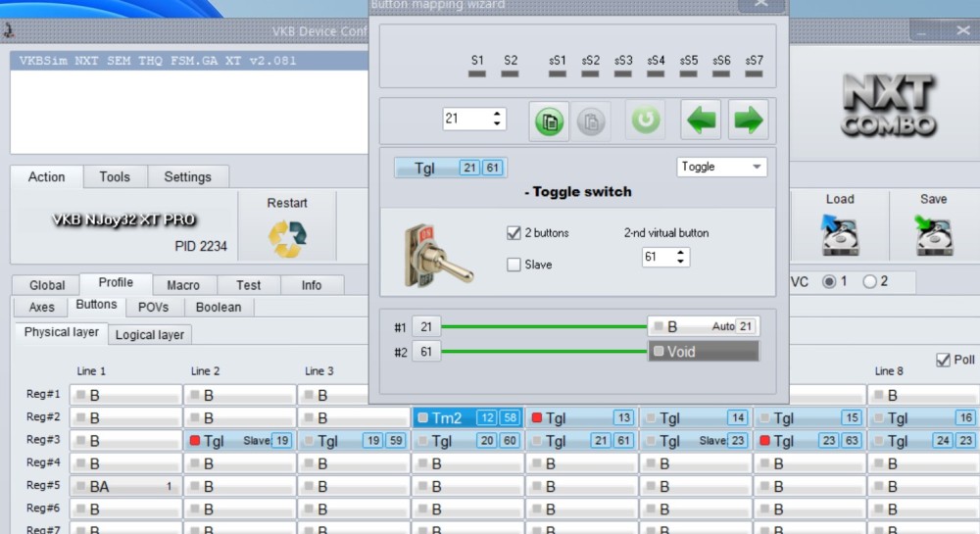Click the #2 output Void cell

point(703,352)
